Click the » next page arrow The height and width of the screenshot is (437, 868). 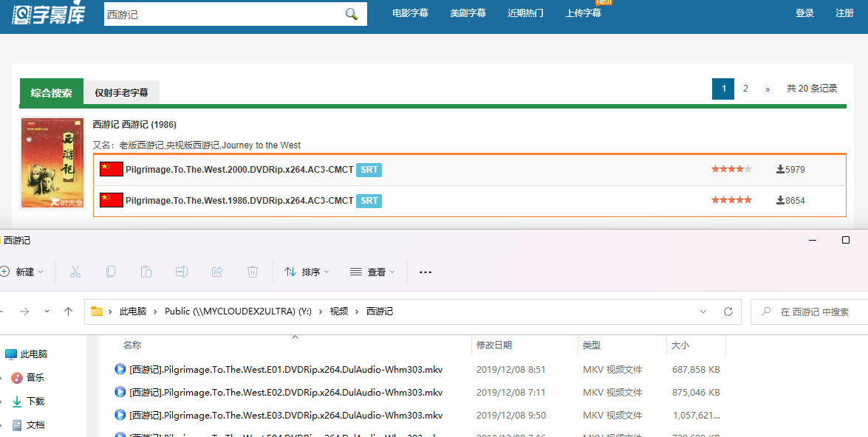tap(768, 89)
